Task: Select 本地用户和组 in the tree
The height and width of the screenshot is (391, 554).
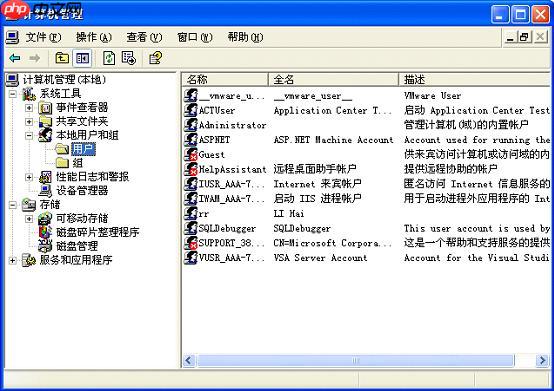Action: click(x=87, y=135)
